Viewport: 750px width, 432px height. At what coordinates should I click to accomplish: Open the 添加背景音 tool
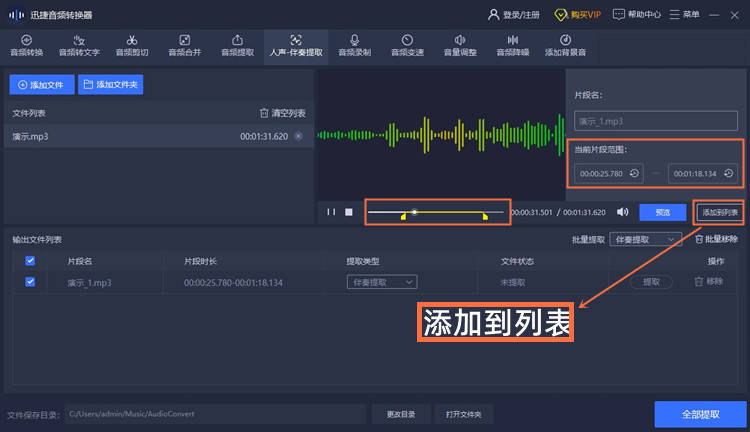[565, 46]
